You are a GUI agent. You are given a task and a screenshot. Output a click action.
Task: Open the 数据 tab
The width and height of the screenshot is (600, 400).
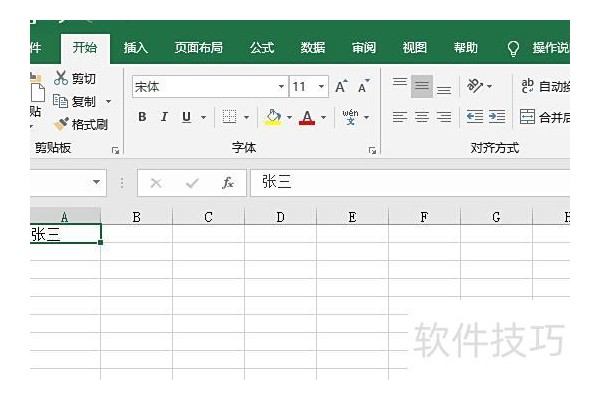[313, 48]
